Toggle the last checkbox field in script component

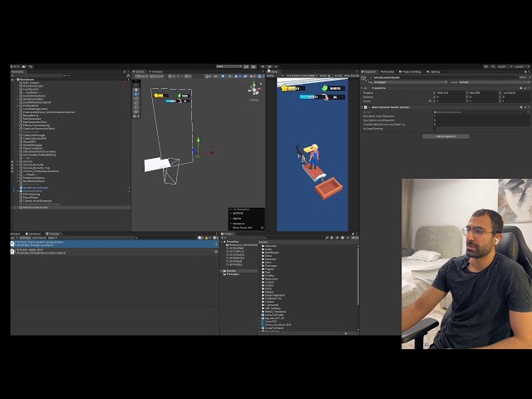tap(435, 129)
